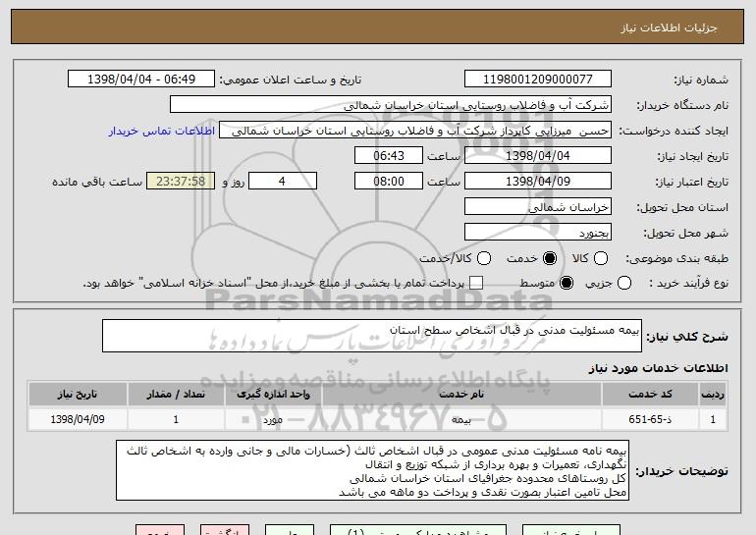Click the ساعت باقی مانده label

[97, 182]
